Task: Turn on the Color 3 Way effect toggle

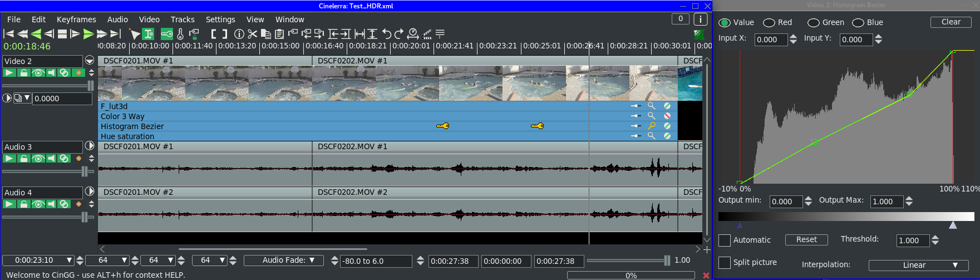Action: 667,116
